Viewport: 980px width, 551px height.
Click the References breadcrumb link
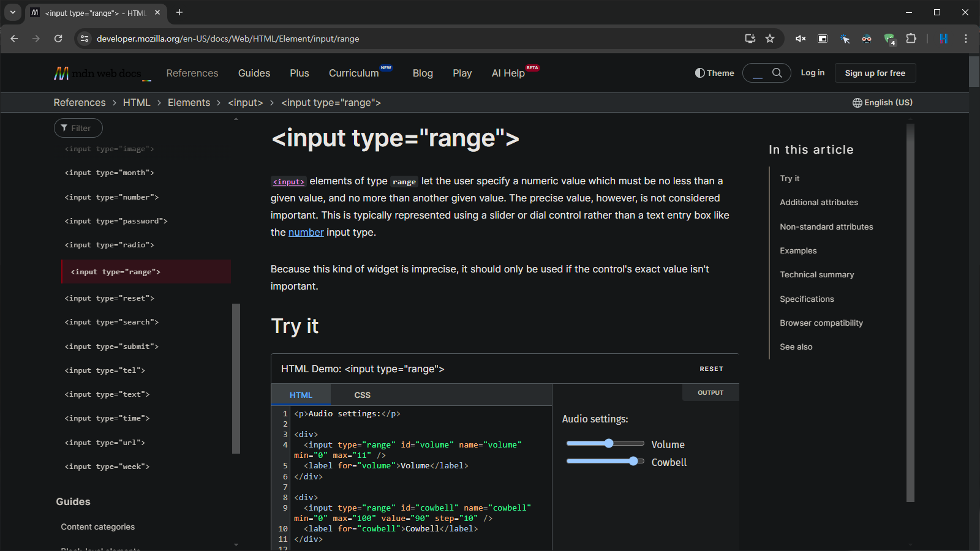coord(80,102)
